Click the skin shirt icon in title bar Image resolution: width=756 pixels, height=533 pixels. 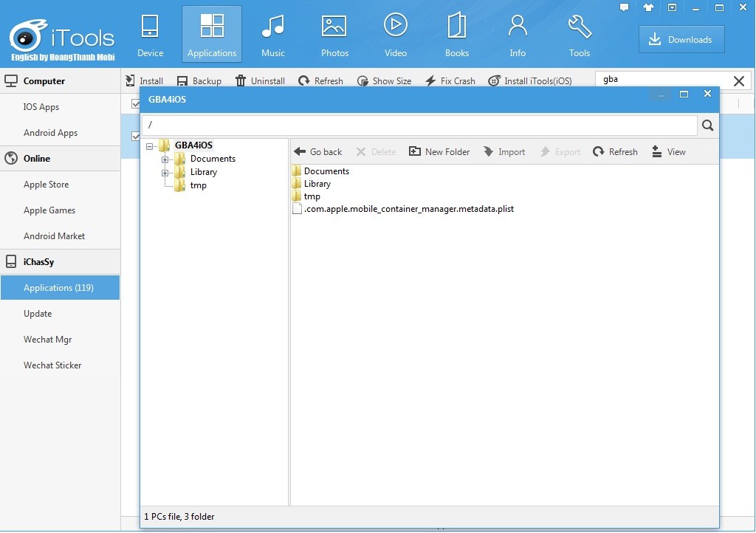point(648,7)
